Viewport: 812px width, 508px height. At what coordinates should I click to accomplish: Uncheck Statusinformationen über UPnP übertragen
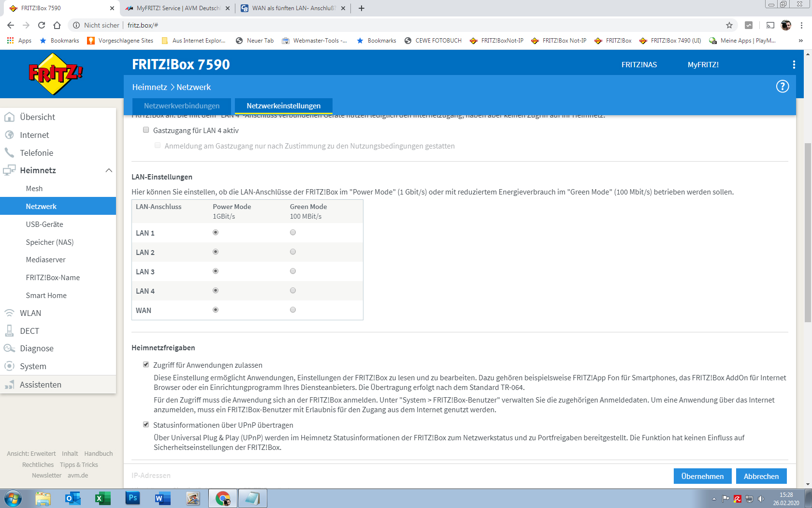click(x=146, y=424)
